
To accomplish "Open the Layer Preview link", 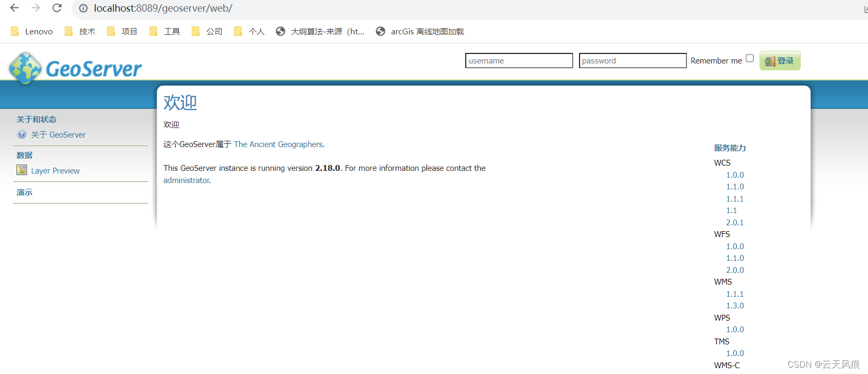I will coord(55,171).
